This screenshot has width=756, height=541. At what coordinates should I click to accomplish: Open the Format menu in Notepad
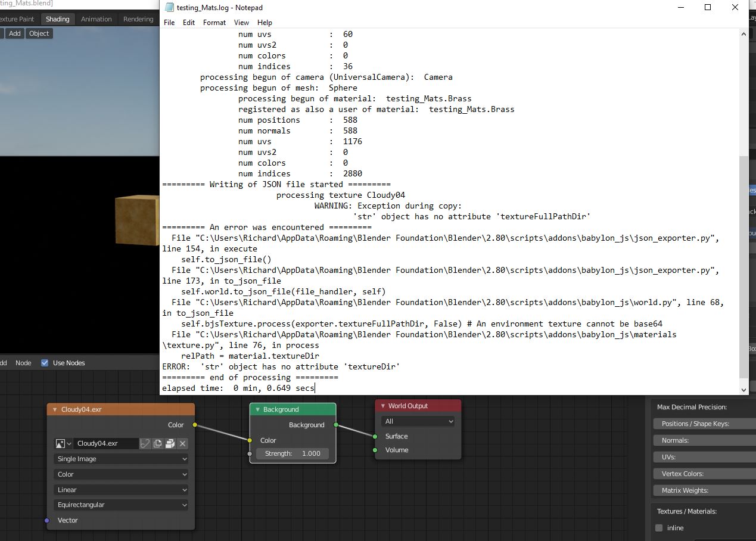pyautogui.click(x=214, y=22)
